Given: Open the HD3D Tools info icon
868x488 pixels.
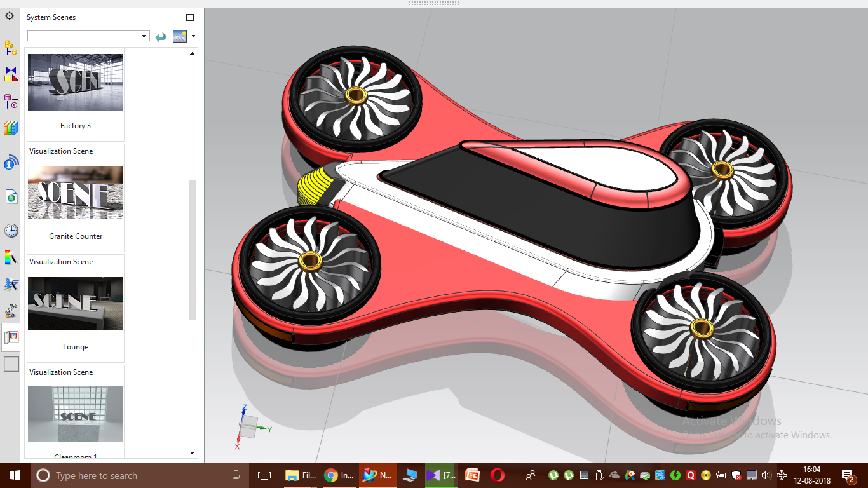Looking at the screenshot, I should 11,163.
